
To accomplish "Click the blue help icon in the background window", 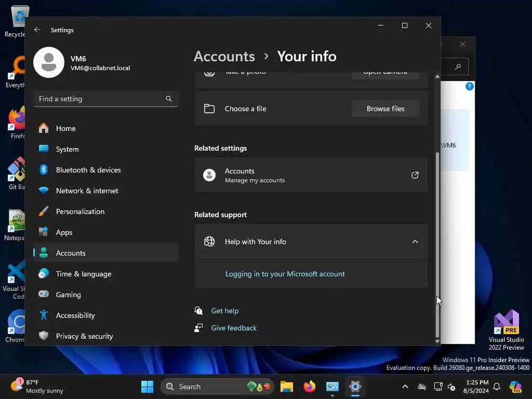I will tap(470, 86).
